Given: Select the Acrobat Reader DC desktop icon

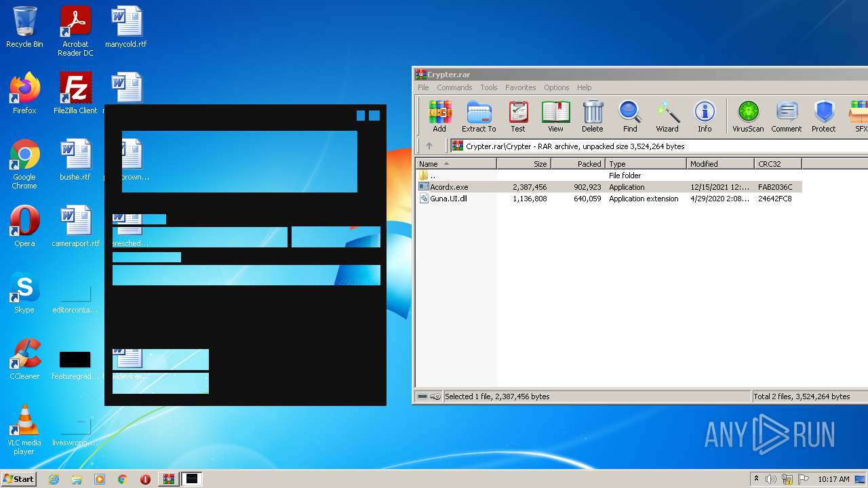Looking at the screenshot, I should pyautogui.click(x=75, y=31).
